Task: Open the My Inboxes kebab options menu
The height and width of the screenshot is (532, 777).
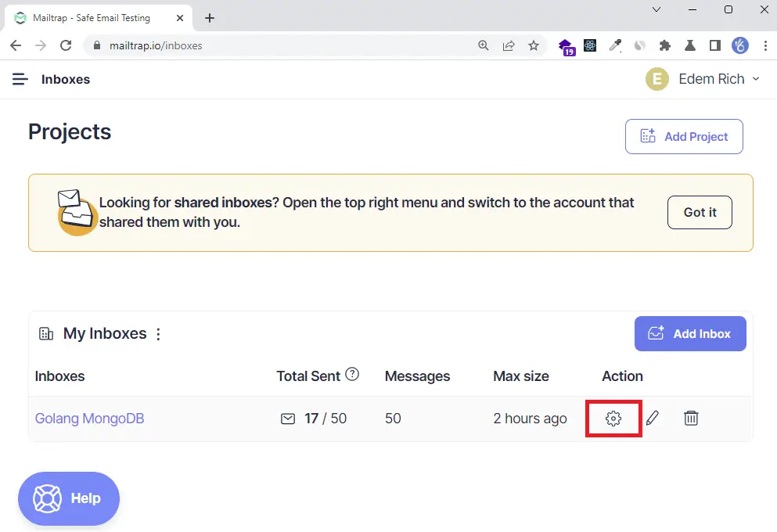Action: (158, 333)
